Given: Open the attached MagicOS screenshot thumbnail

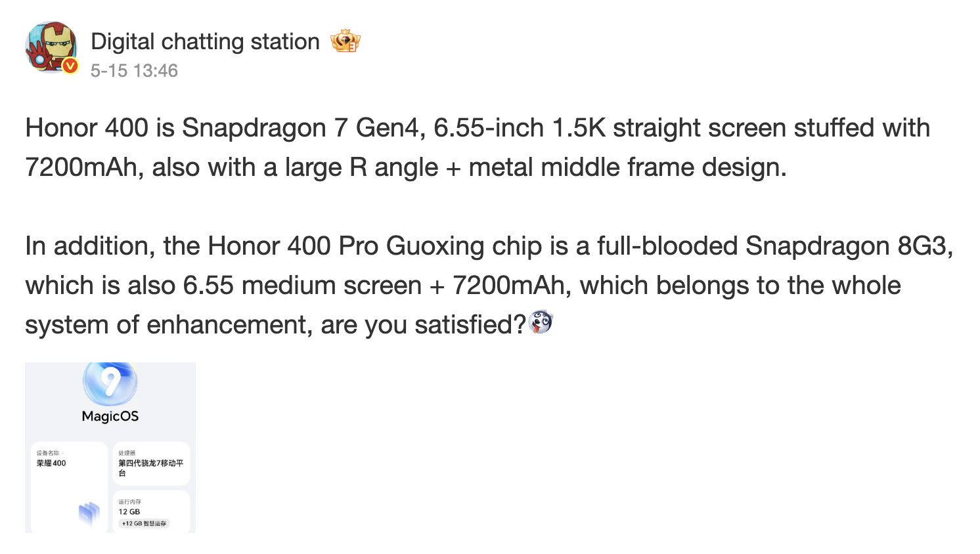Looking at the screenshot, I should click(110, 448).
